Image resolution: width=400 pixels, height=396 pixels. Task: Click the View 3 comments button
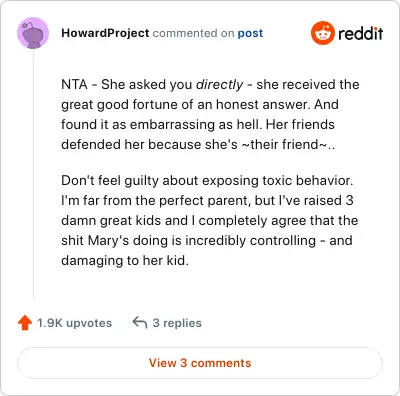point(200,363)
